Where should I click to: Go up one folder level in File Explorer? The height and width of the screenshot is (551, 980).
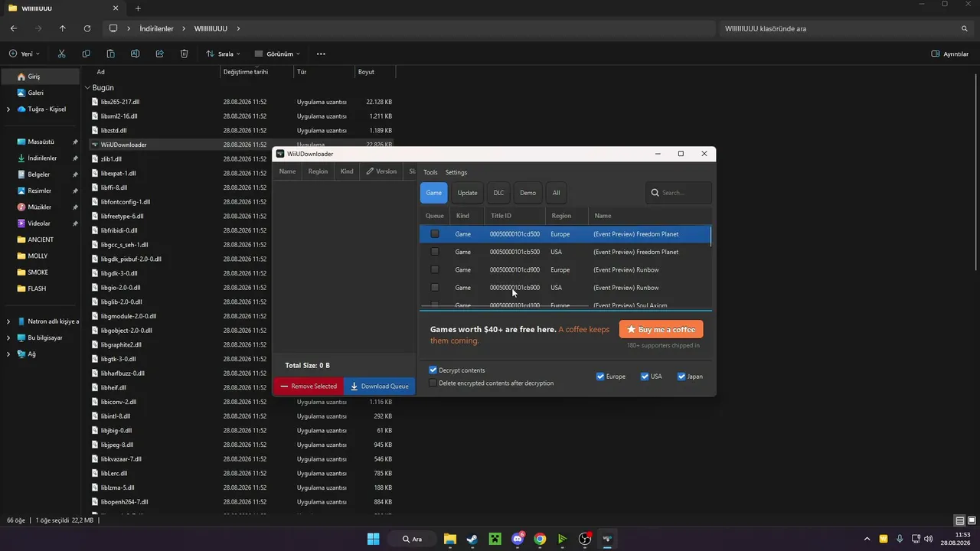pyautogui.click(x=63, y=28)
